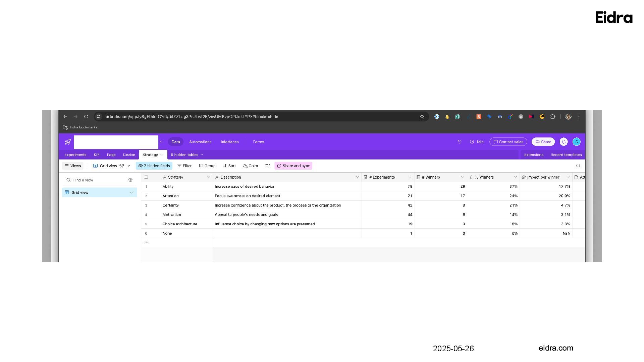This screenshot has height=362, width=644.
Task: Open row height options icon
Action: click(267, 166)
